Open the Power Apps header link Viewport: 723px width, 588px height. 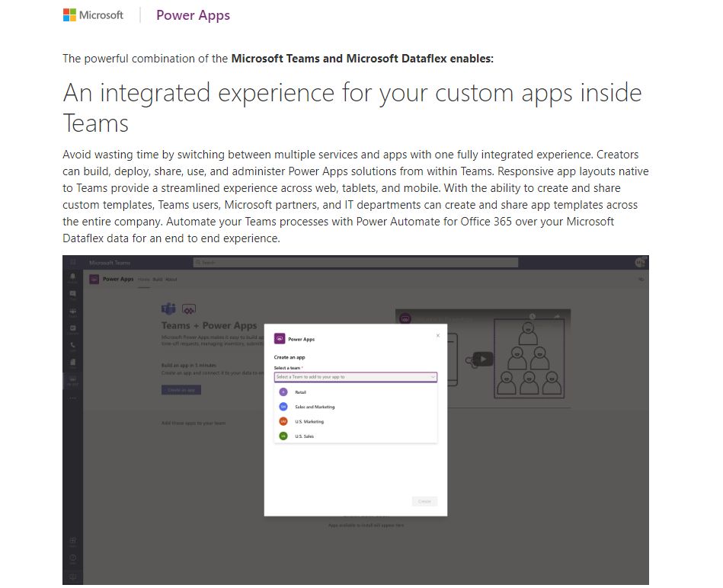pyautogui.click(x=193, y=15)
